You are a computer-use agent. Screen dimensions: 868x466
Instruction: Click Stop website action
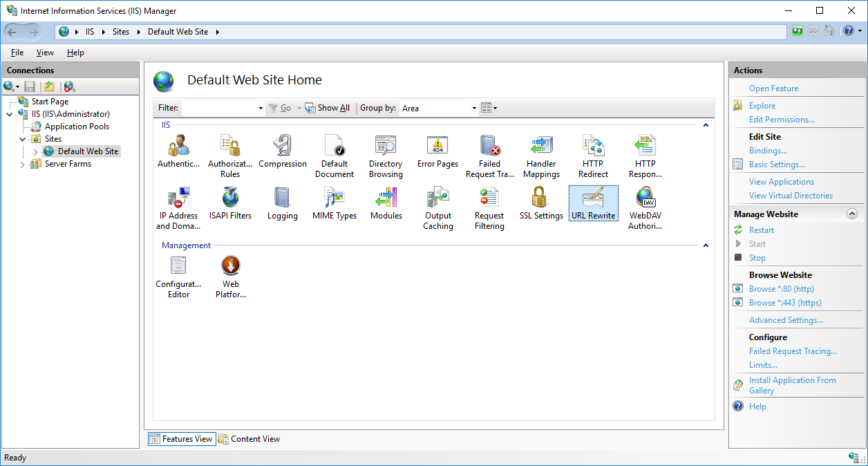click(x=757, y=258)
